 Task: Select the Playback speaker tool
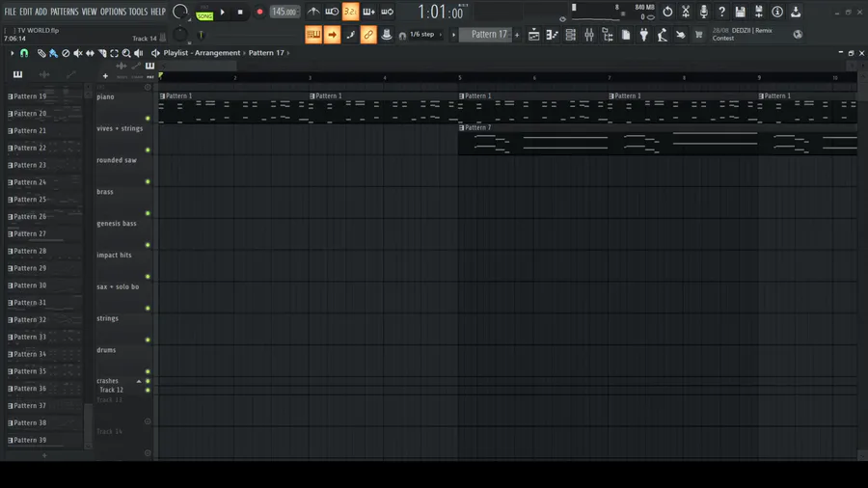(x=138, y=53)
